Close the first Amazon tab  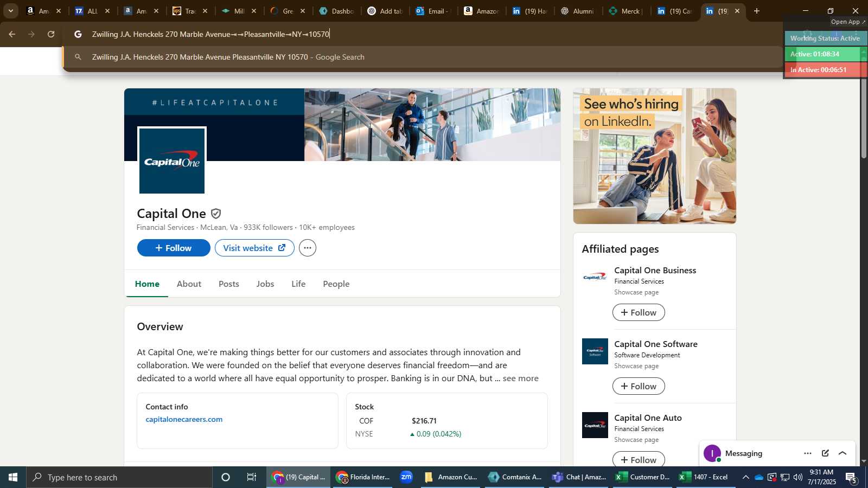coord(59,11)
